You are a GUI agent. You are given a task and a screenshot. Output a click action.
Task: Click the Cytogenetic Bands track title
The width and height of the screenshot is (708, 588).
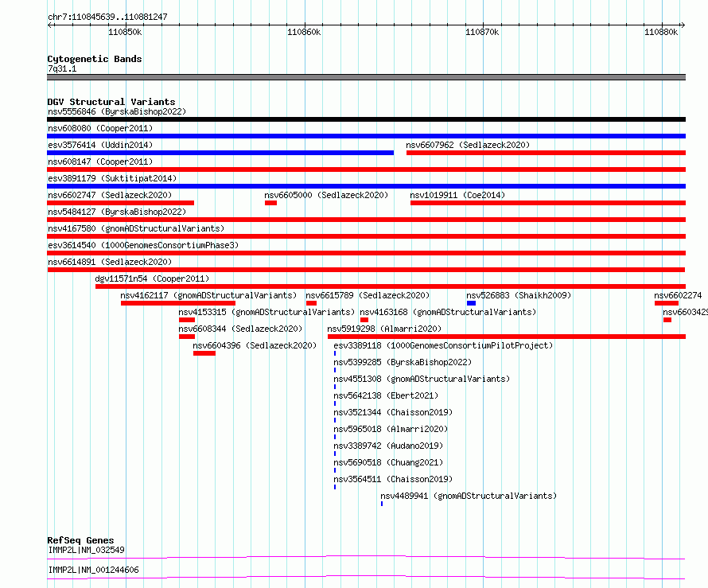(95, 59)
